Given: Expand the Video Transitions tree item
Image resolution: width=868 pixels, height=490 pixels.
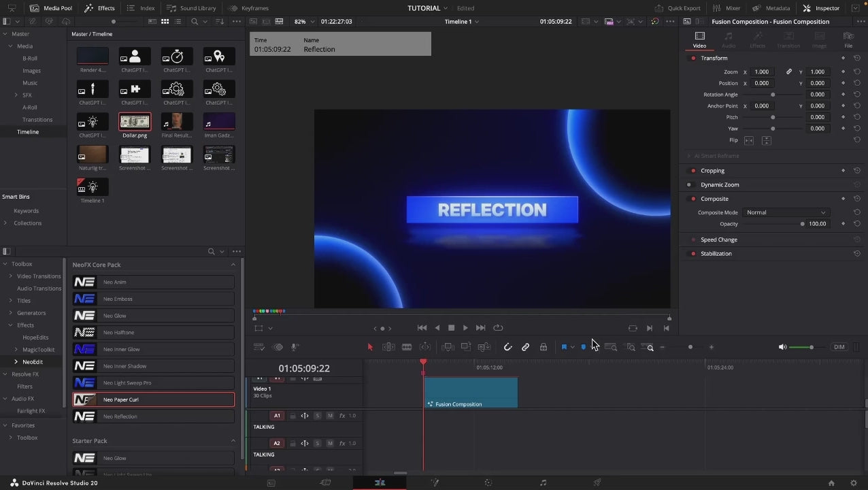Looking at the screenshot, I should [x=10, y=276].
